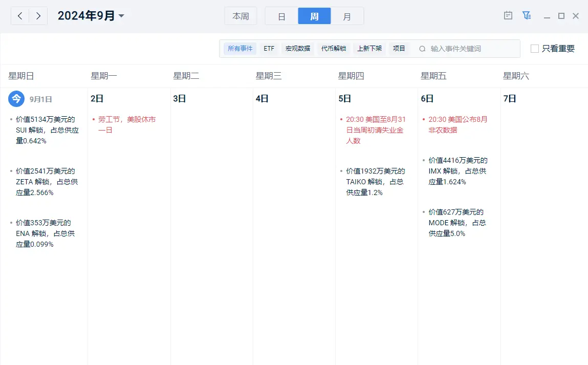Switch to 月 month view

[x=347, y=16]
